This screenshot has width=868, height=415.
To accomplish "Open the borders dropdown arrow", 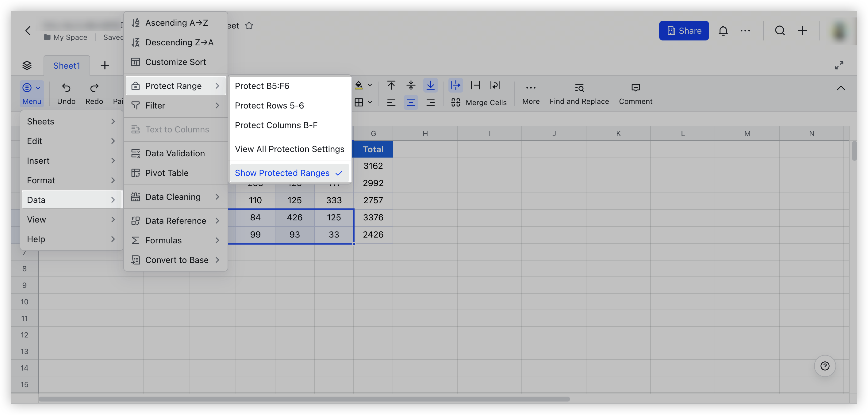I will coord(370,102).
